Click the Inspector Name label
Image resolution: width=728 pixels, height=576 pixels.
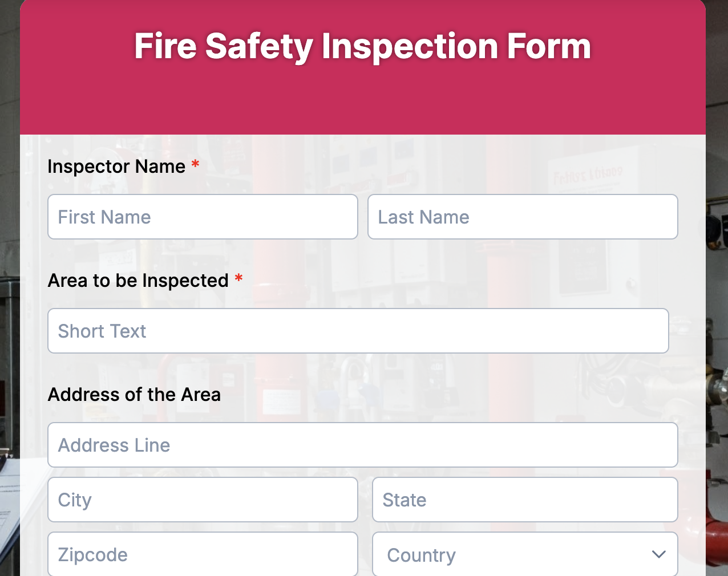coord(116,167)
